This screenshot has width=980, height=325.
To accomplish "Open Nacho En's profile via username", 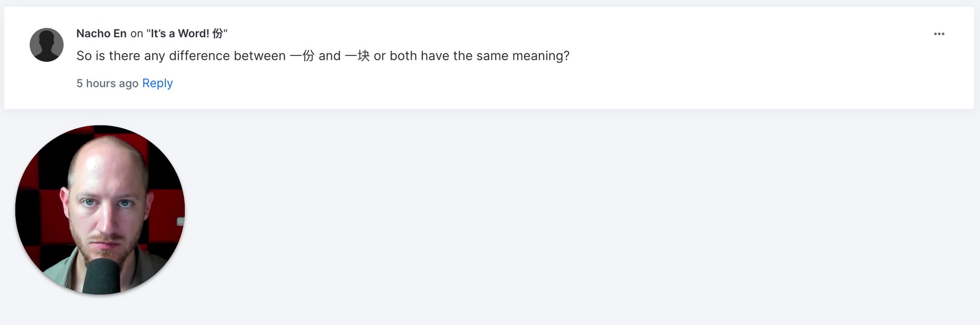I will tap(101, 33).
